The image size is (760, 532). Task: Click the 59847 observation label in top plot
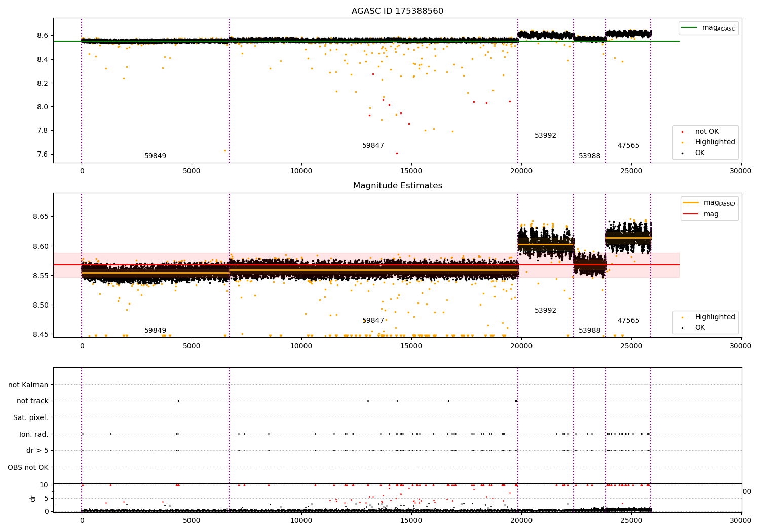[x=373, y=146]
